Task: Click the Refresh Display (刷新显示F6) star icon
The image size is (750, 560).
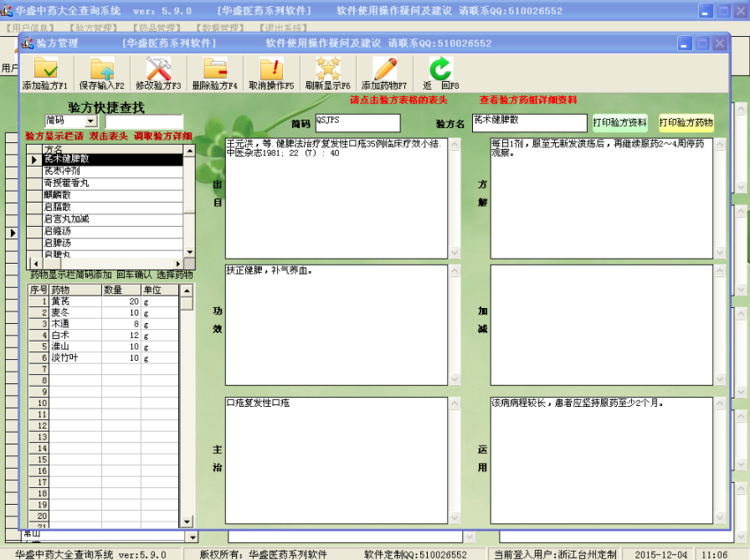Action: coord(327,68)
